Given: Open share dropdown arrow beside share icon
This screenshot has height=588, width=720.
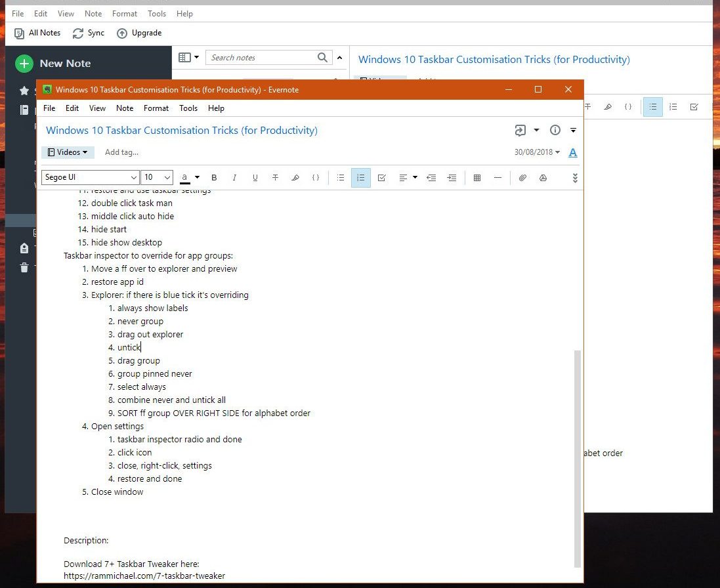Looking at the screenshot, I should 536,131.
